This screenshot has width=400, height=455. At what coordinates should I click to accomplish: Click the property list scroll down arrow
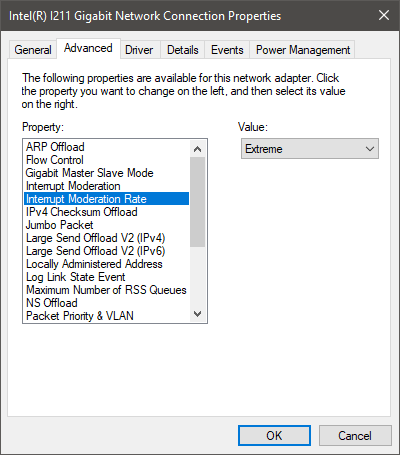(198, 314)
